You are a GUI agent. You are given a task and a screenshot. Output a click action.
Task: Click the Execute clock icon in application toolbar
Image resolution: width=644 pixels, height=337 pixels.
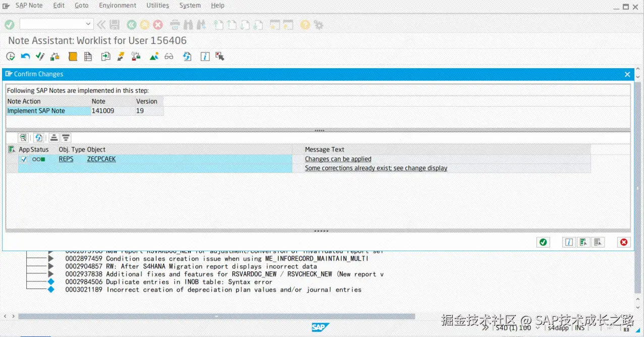[11, 56]
